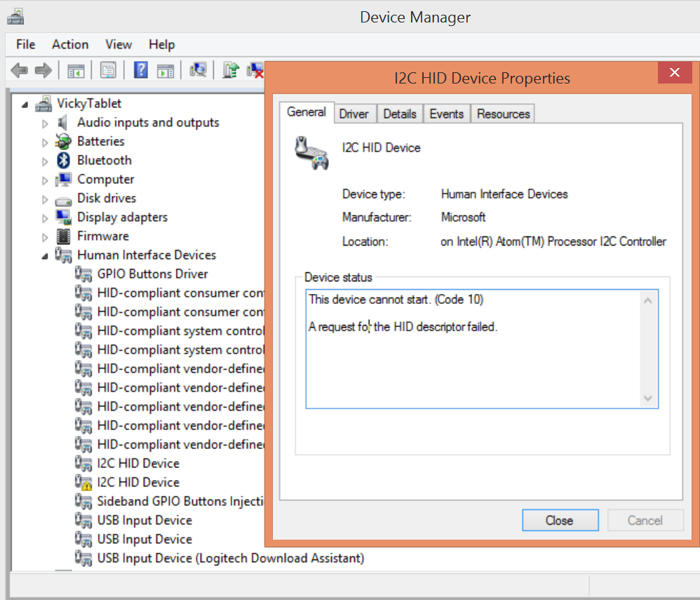The width and height of the screenshot is (700, 600).
Task: Switch to the Driver tab
Action: pyautogui.click(x=354, y=114)
